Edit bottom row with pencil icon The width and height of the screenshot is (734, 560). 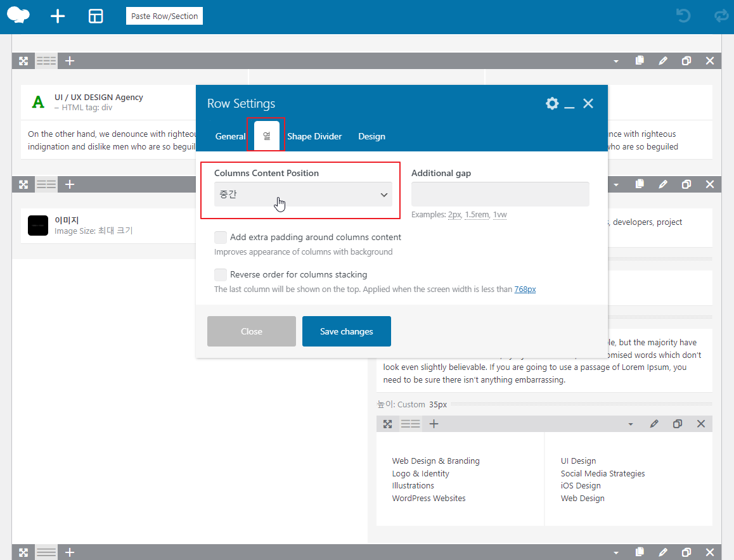coord(663,552)
